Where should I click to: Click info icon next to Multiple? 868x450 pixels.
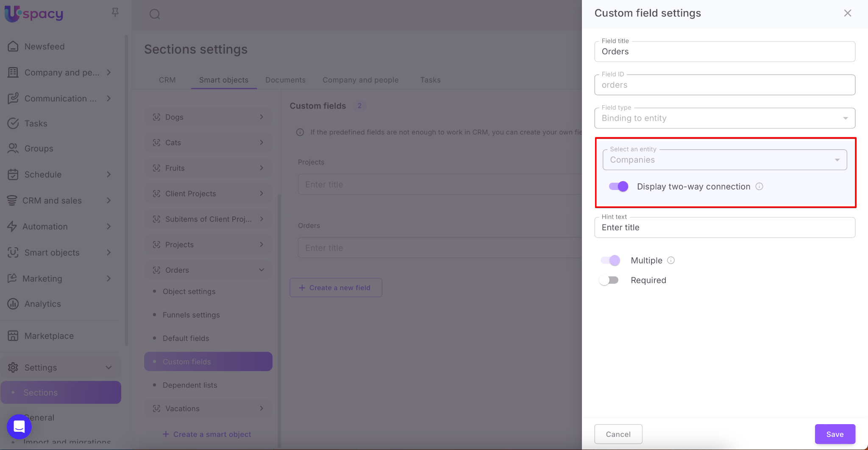tap(671, 260)
